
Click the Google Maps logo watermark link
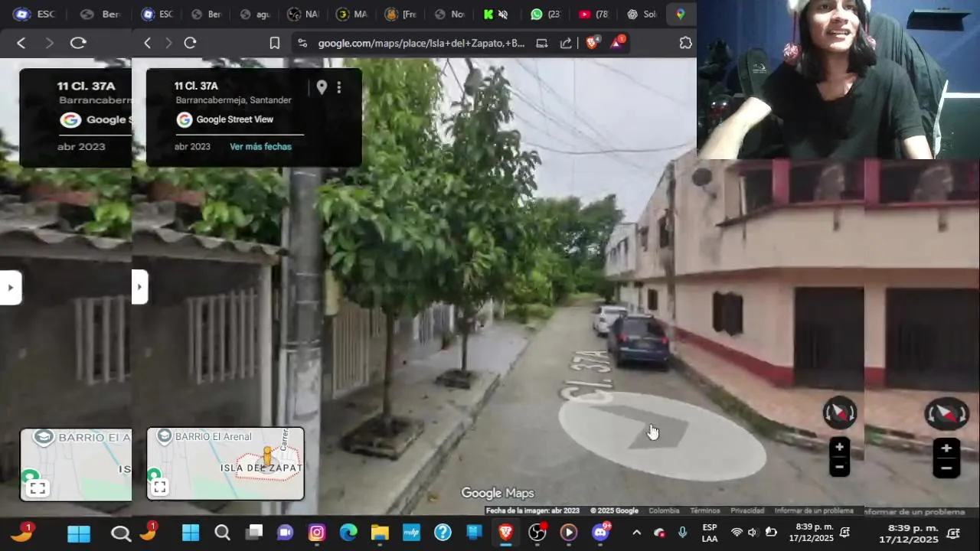click(x=498, y=494)
